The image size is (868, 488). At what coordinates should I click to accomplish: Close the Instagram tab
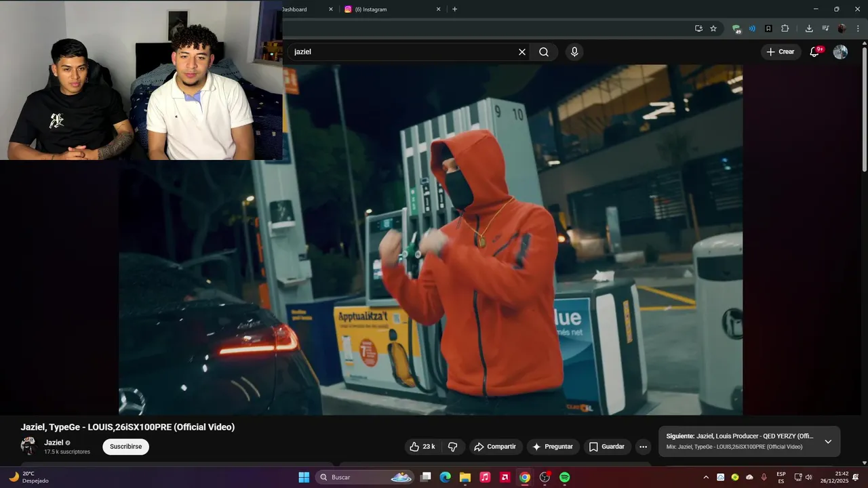(x=438, y=9)
